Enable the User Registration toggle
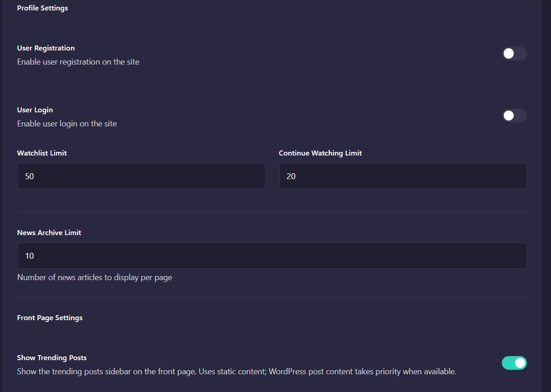This screenshot has height=392, width=551. 514,54
